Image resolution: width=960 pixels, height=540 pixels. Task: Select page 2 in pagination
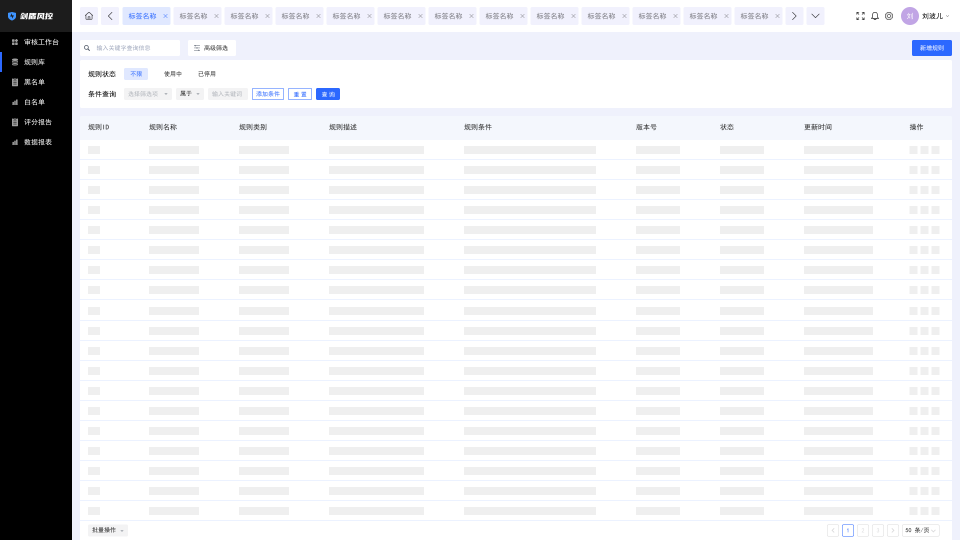coord(863,530)
